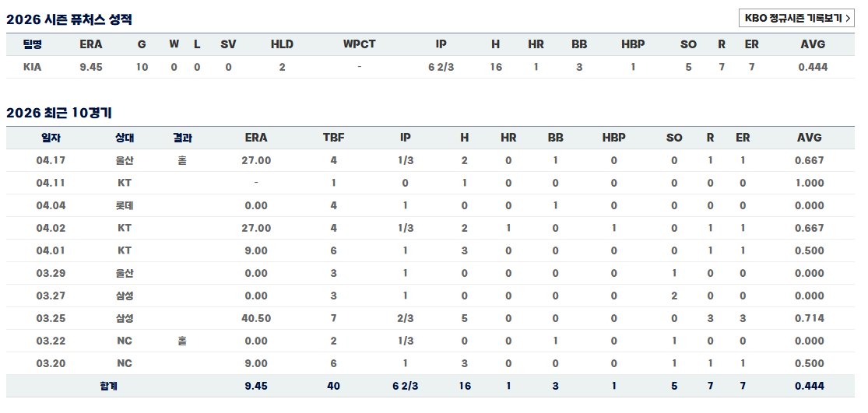868x413 pixels.
Task: Click the SV column header
Action: 228,44
